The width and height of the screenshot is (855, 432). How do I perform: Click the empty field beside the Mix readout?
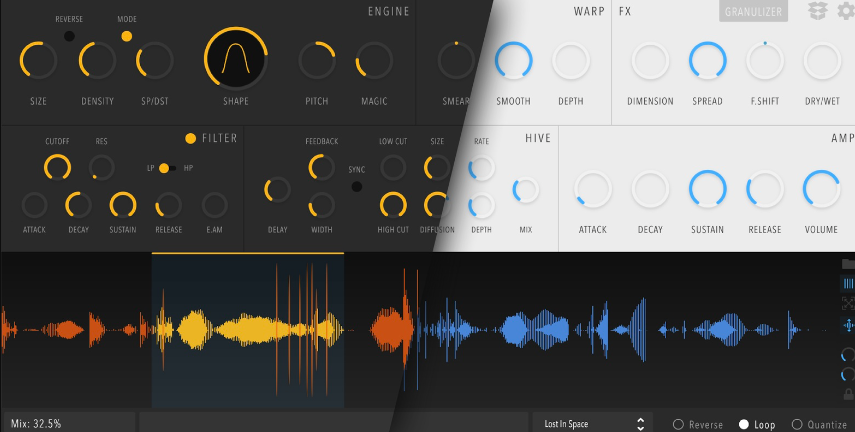334,423
